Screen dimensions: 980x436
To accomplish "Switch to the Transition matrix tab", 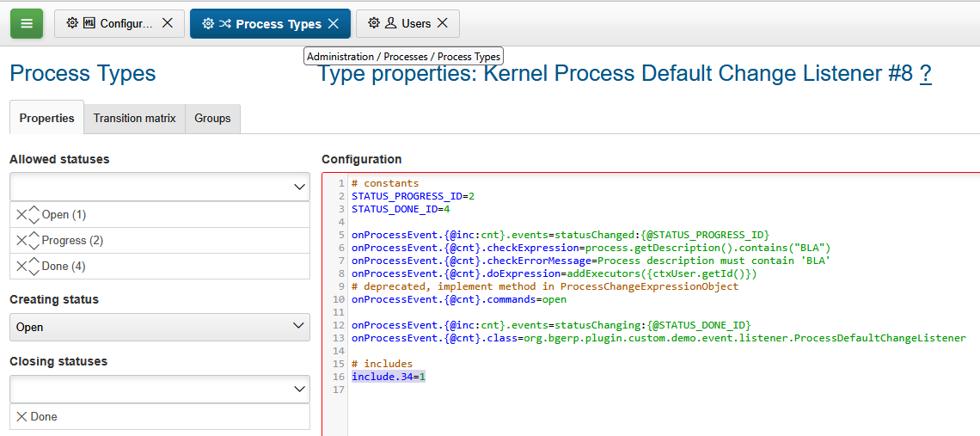I will [x=134, y=119].
